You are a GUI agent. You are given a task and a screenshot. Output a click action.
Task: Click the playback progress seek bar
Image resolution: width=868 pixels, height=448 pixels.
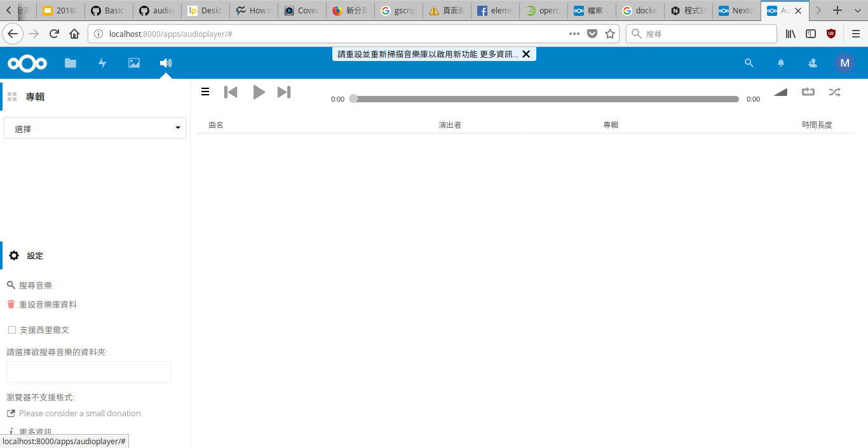545,99
